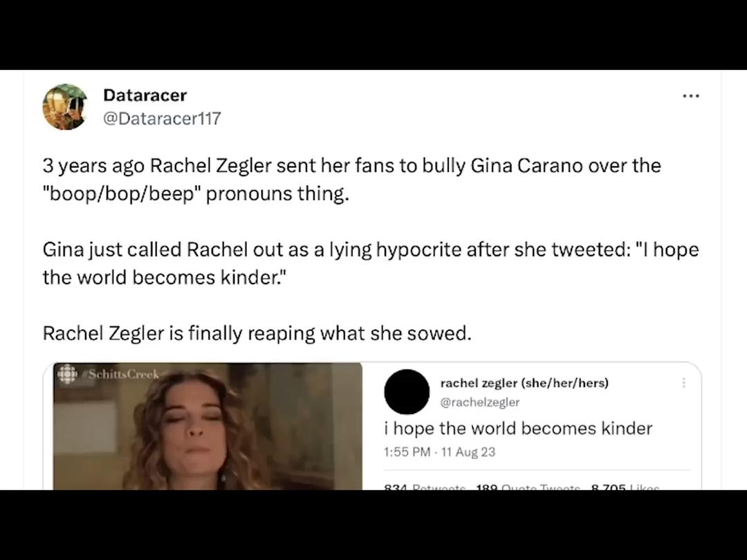
Task: Click the vertical dots on Rachel Zegler's tweet
Action: [683, 382]
